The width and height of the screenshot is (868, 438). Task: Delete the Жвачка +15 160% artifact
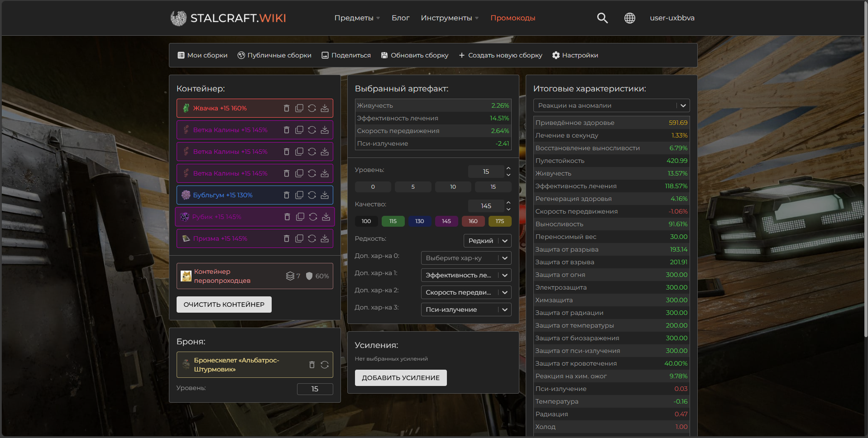(286, 108)
